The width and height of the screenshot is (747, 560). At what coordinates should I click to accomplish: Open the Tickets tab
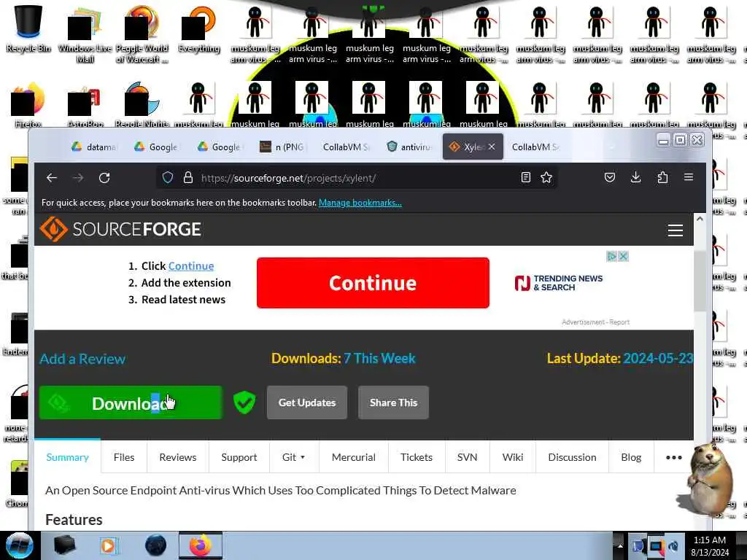point(417,457)
